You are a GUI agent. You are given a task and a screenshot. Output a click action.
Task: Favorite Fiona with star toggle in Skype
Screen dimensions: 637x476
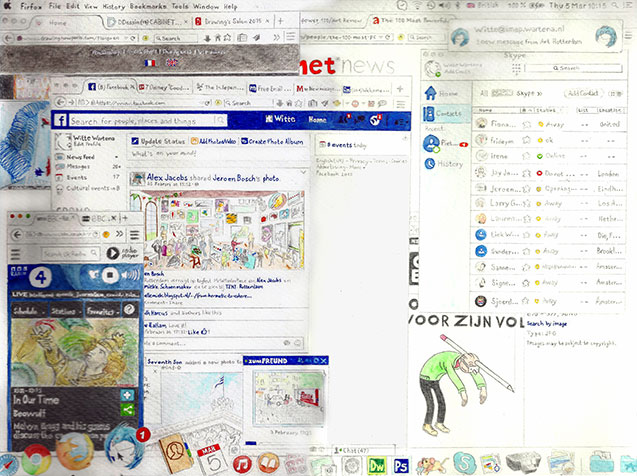[x=526, y=124]
